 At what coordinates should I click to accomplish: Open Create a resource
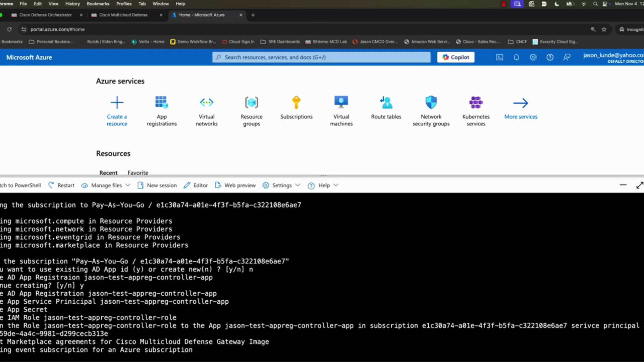pos(117,111)
